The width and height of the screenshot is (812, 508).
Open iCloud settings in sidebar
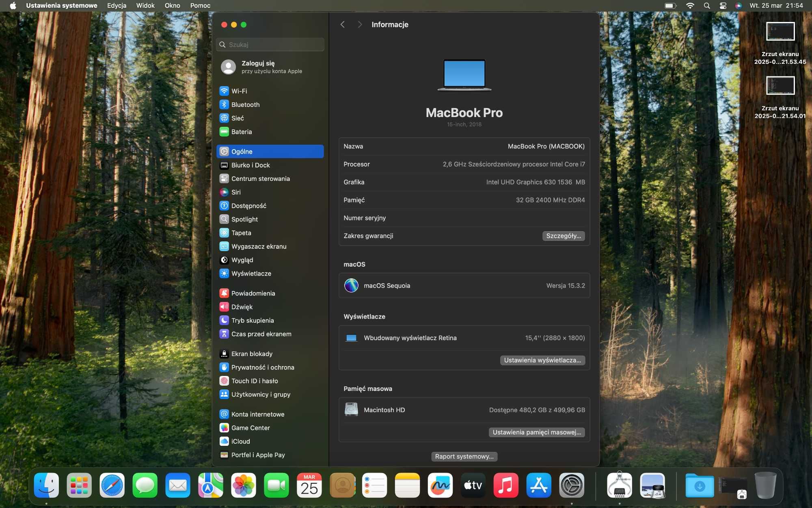pyautogui.click(x=270, y=441)
